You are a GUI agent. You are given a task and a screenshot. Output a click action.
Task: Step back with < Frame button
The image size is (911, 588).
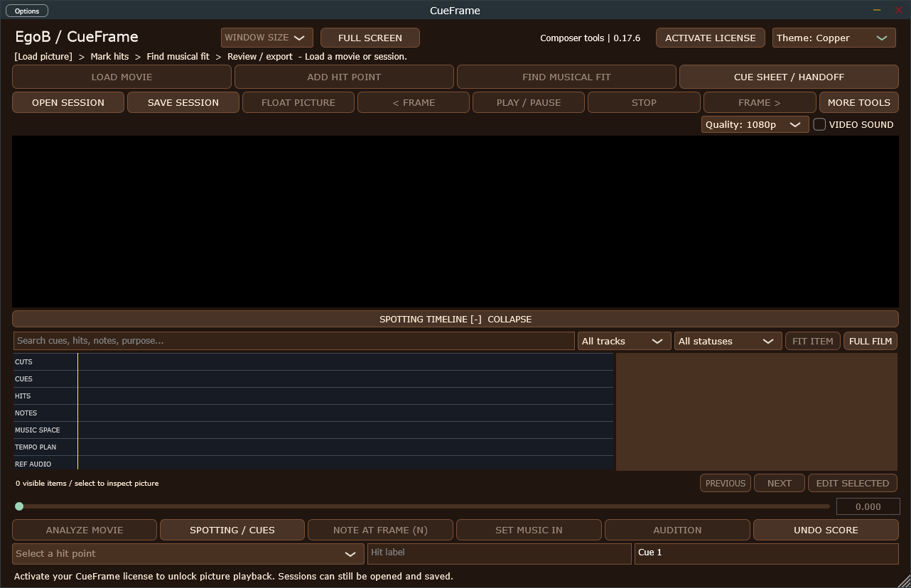coord(414,102)
